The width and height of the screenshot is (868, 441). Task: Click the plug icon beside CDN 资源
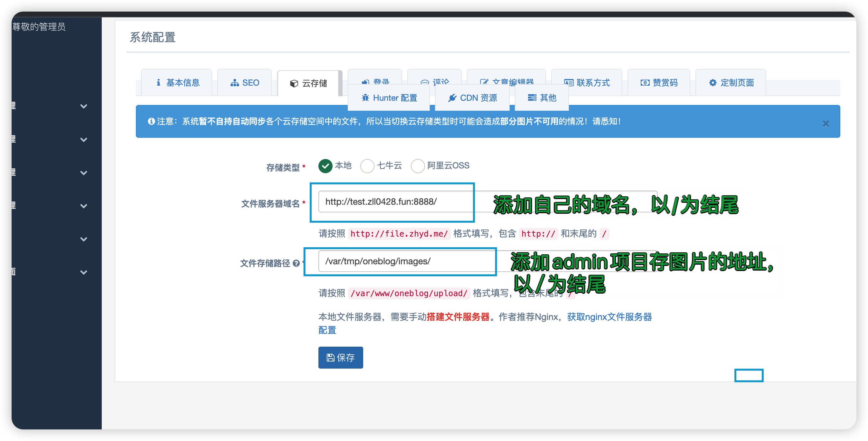(x=452, y=98)
